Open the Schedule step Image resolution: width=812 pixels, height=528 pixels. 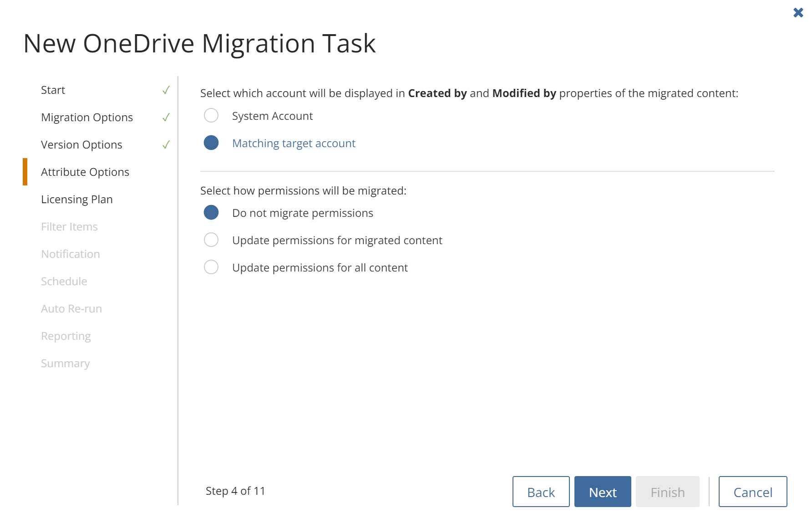(x=64, y=281)
